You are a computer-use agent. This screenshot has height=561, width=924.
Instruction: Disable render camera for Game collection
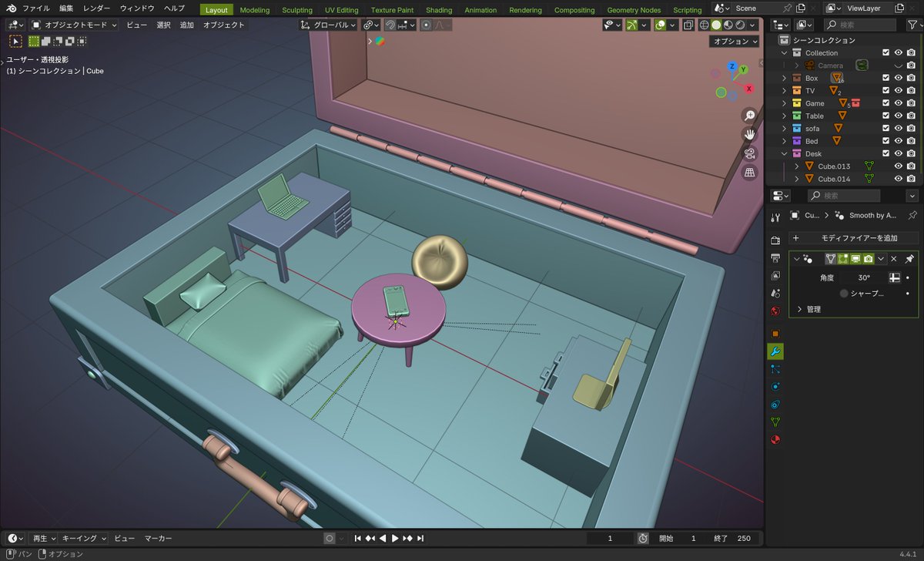pyautogui.click(x=911, y=103)
